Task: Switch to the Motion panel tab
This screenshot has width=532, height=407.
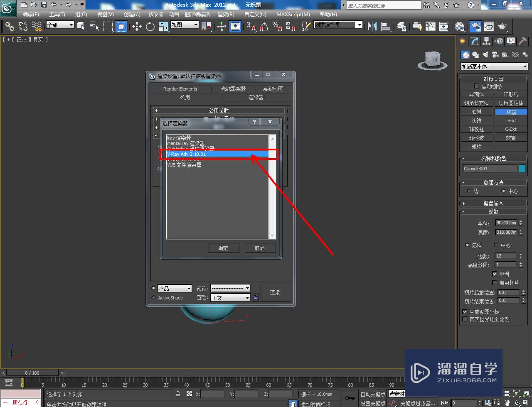Action: pos(499,41)
